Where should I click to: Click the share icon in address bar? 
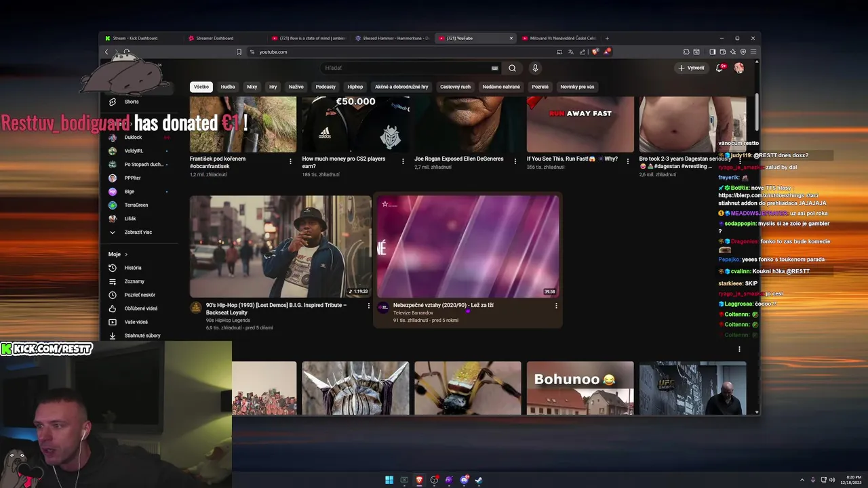[x=583, y=52]
